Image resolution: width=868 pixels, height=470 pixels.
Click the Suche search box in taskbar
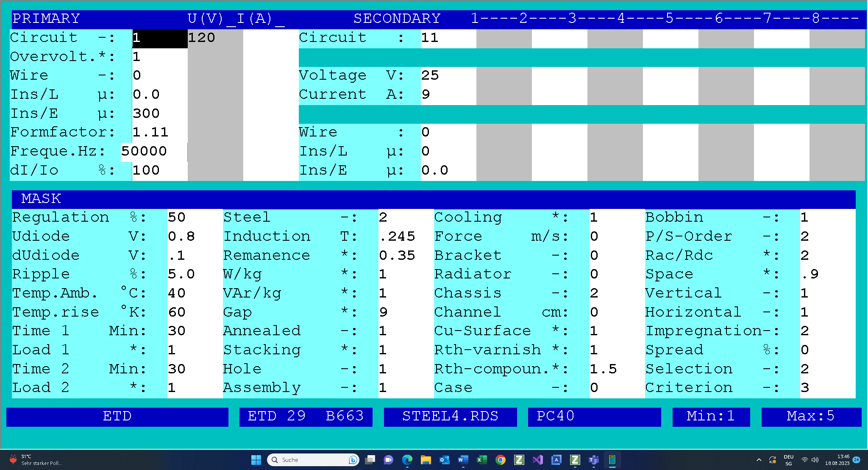[x=313, y=460]
